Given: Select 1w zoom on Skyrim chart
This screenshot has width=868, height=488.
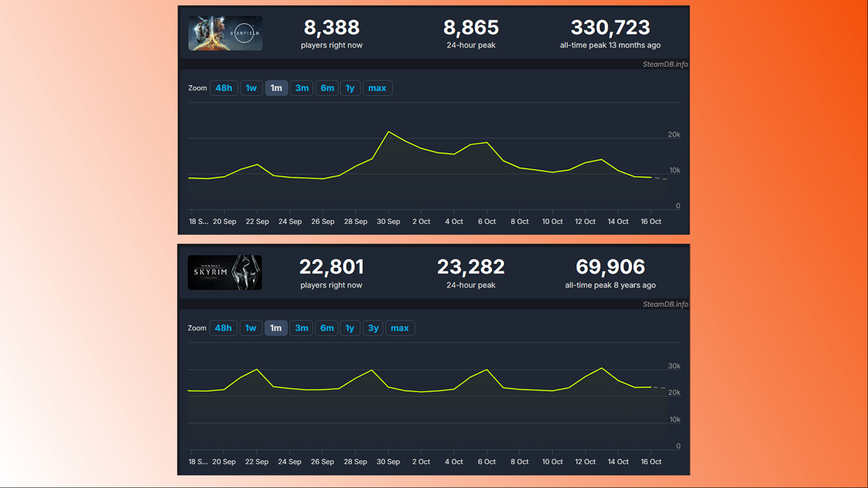Looking at the screenshot, I should tap(251, 328).
